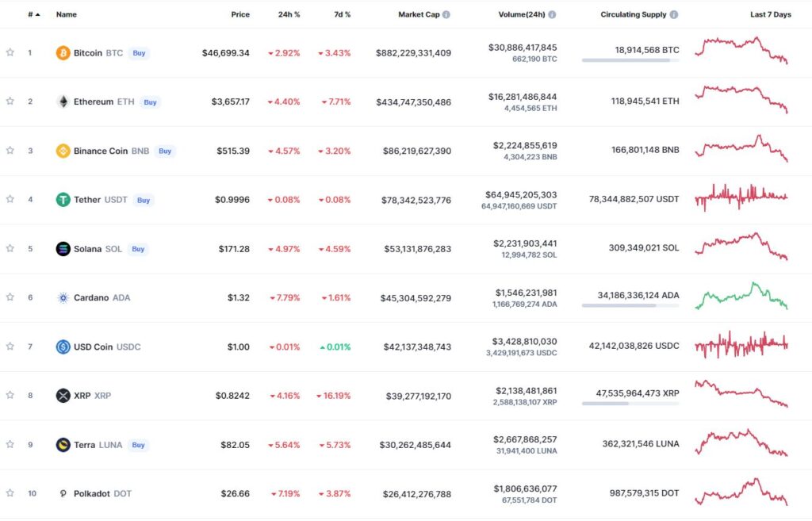The image size is (812, 521).
Task: Open the Polkadot DOT coin page
Action: pos(102,493)
